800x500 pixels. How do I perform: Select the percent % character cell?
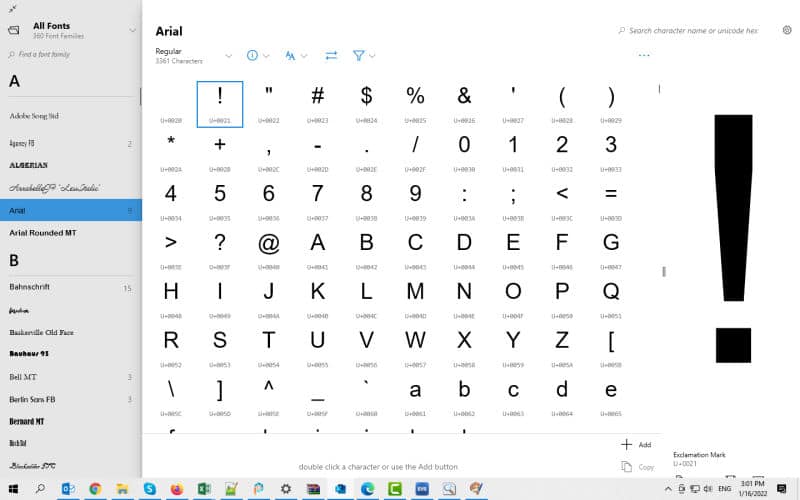415,104
